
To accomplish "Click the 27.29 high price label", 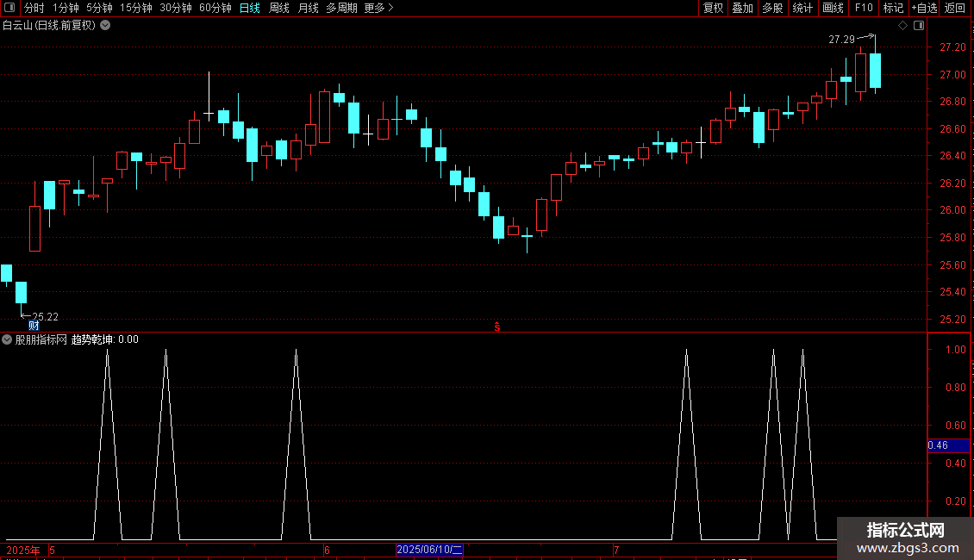I will click(841, 39).
